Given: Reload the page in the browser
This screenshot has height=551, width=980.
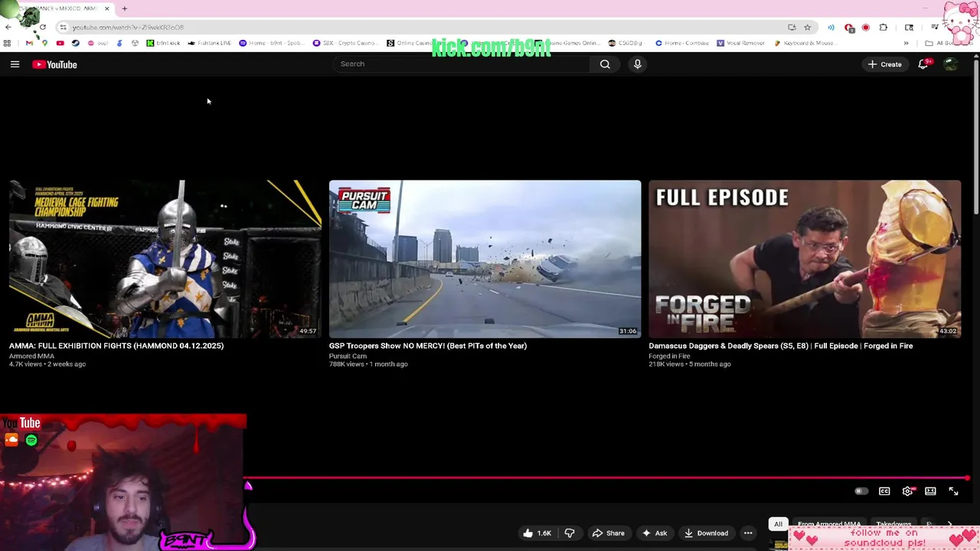Looking at the screenshot, I should click(x=42, y=28).
